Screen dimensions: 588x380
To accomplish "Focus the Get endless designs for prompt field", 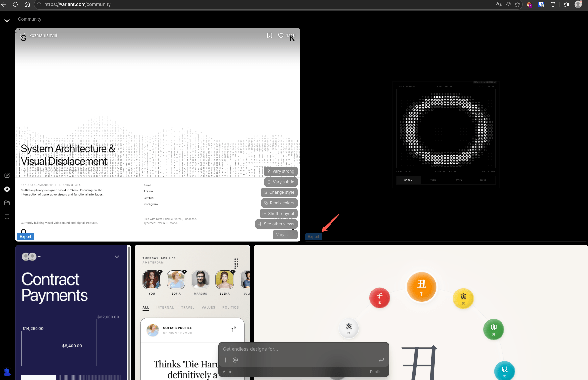I will click(304, 349).
